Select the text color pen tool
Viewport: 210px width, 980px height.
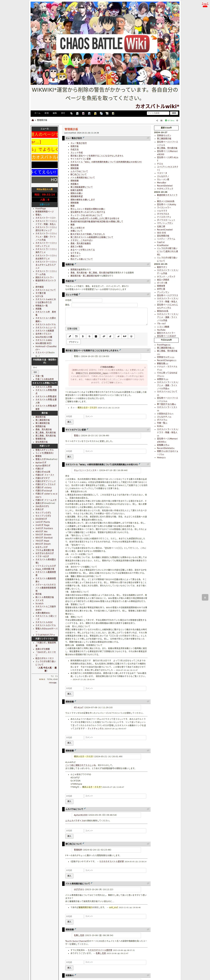pyautogui.click(x=70, y=336)
